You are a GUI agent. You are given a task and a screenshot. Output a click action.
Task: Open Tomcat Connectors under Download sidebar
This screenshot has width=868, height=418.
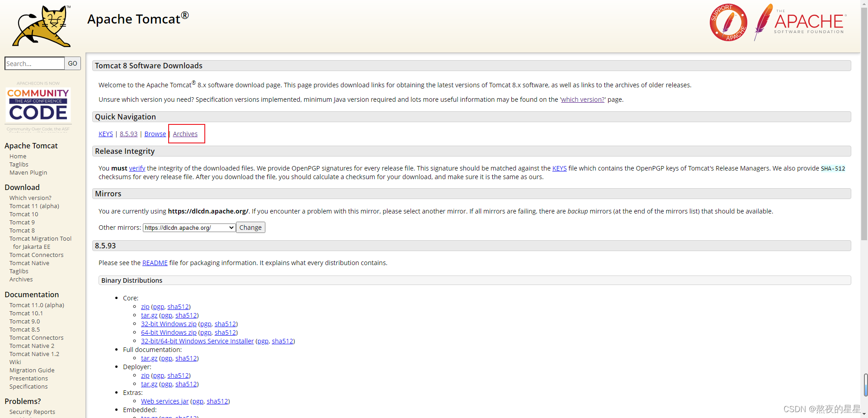coord(37,255)
